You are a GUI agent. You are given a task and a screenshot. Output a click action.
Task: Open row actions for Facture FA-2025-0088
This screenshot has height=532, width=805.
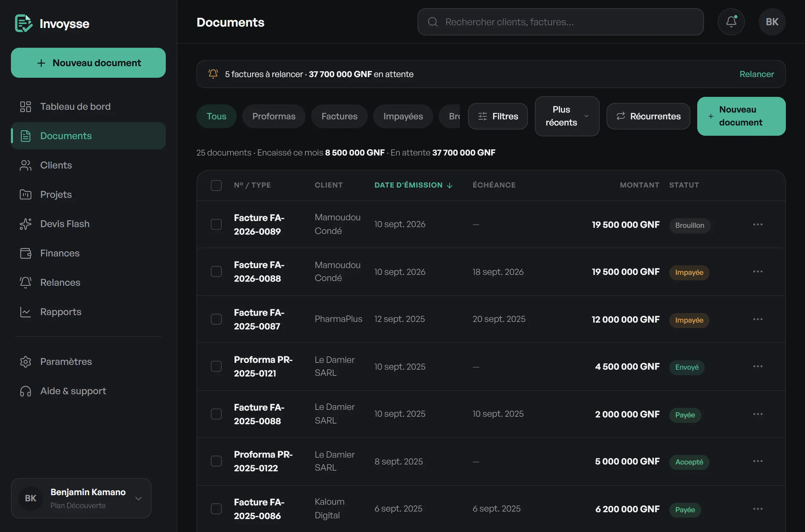758,414
